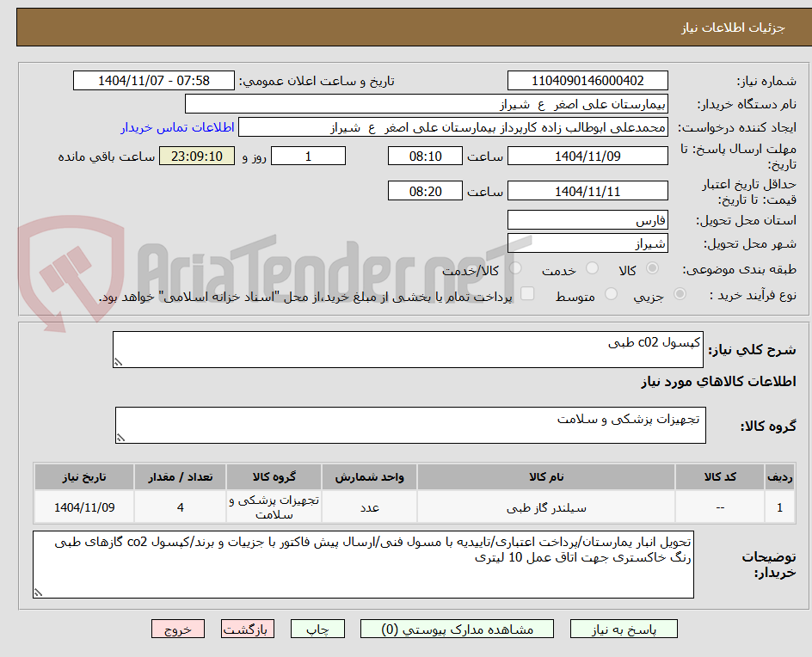This screenshot has height=657, width=812.
Task: Click the توضیحات خریدار description textarea
Action: [364, 564]
